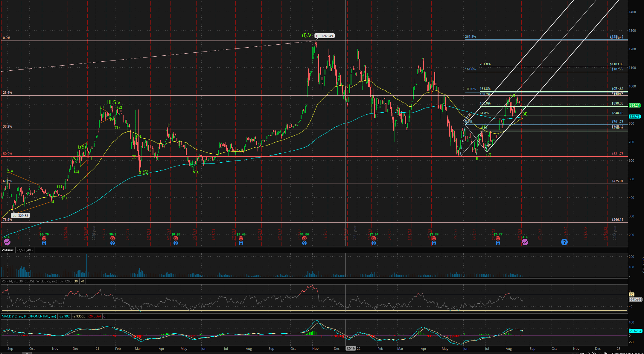Open the earnings phone icon under $3.22

tap(434, 238)
